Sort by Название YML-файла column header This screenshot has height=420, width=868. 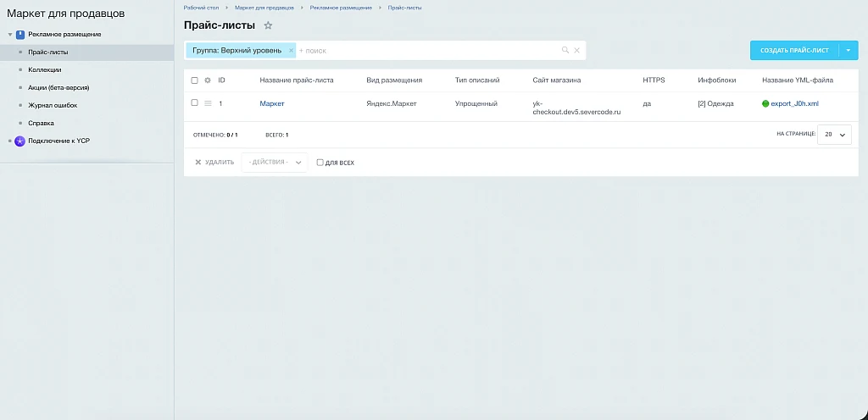[x=797, y=80]
